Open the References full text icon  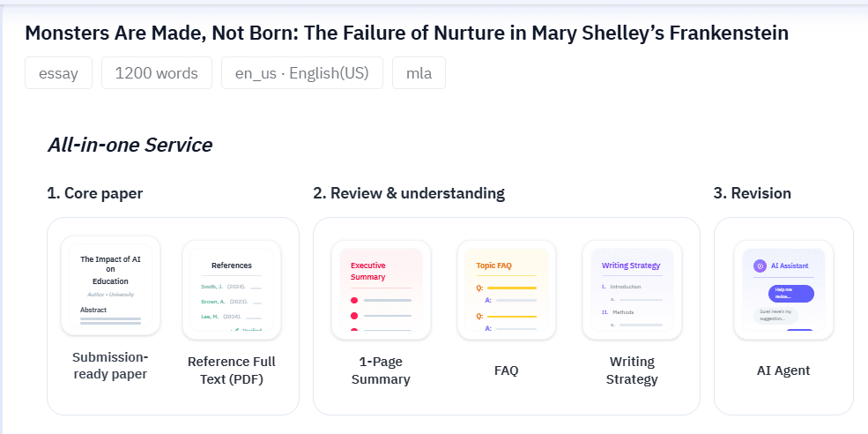[x=232, y=289]
